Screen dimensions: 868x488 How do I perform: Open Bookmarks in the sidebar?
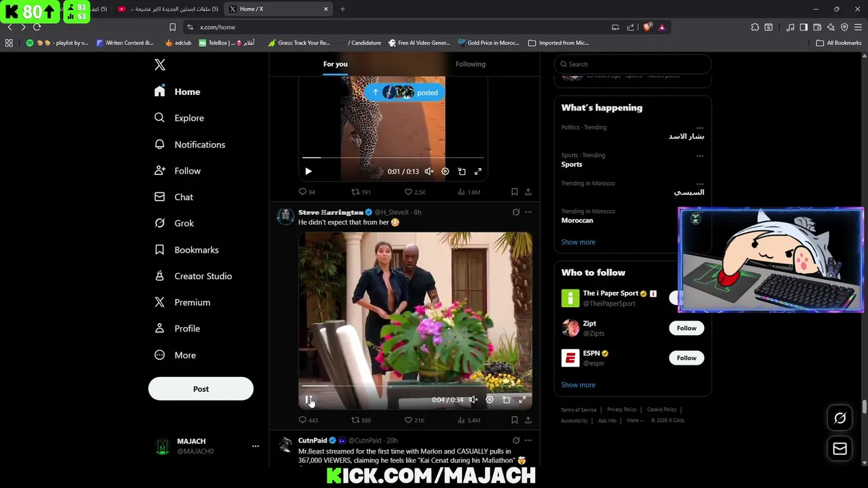186,249
